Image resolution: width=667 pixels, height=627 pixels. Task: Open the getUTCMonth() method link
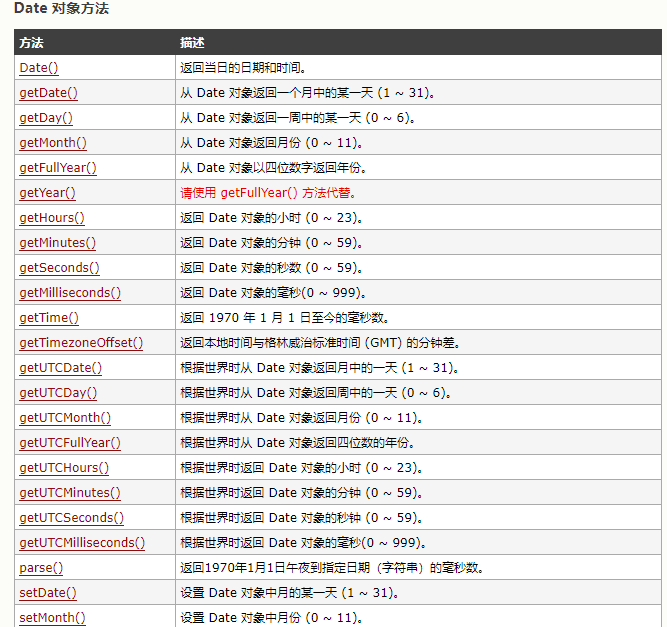point(65,418)
